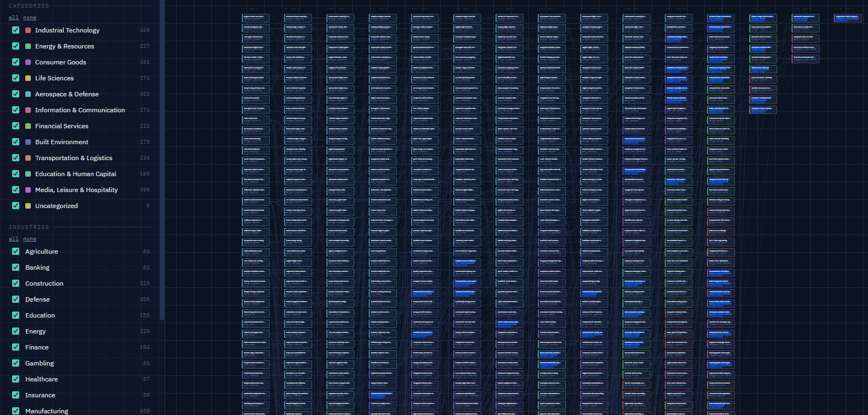The width and height of the screenshot is (868, 415).
Task: Uncheck the Defense industry checkbox
Action: coord(16,299)
